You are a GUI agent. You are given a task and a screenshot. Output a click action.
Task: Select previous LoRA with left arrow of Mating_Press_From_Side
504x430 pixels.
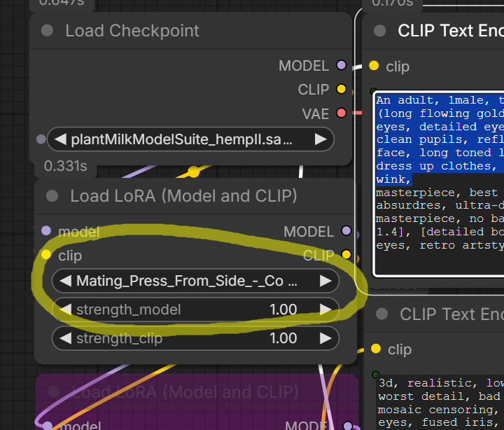pos(65,281)
